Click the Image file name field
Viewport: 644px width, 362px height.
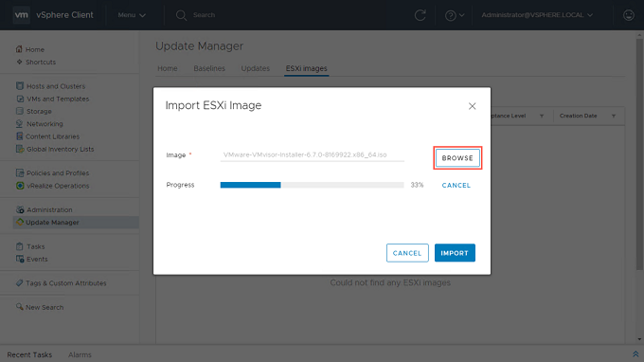click(x=313, y=154)
